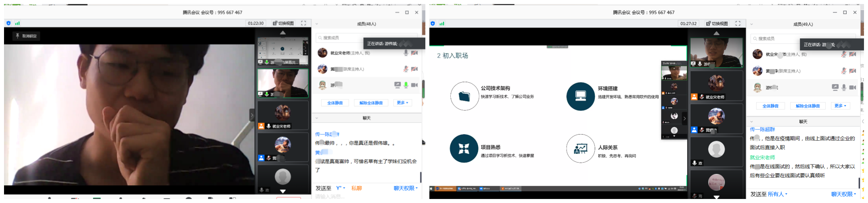
Task: Open 所有人 recipient dropdown in right window
Action: (777, 194)
